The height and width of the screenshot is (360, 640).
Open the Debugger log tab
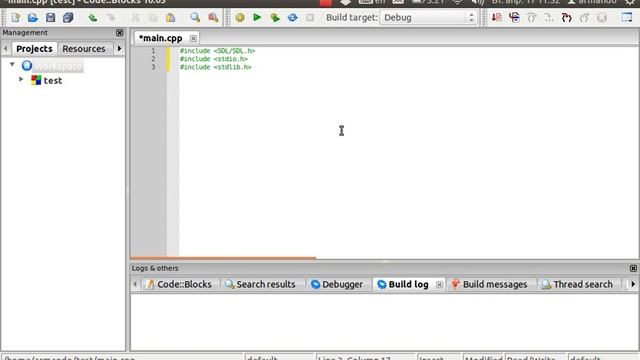[337, 284]
